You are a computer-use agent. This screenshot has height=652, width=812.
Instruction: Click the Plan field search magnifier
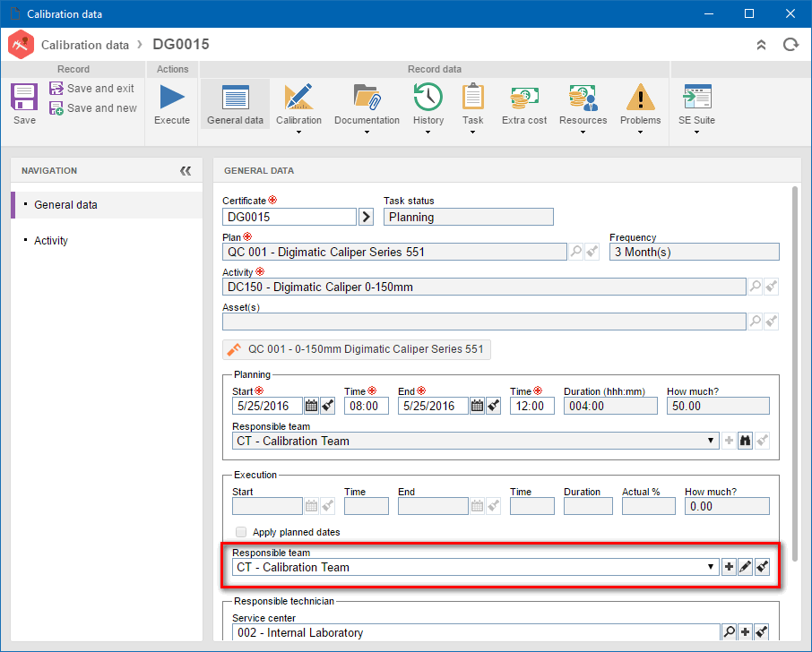576,252
